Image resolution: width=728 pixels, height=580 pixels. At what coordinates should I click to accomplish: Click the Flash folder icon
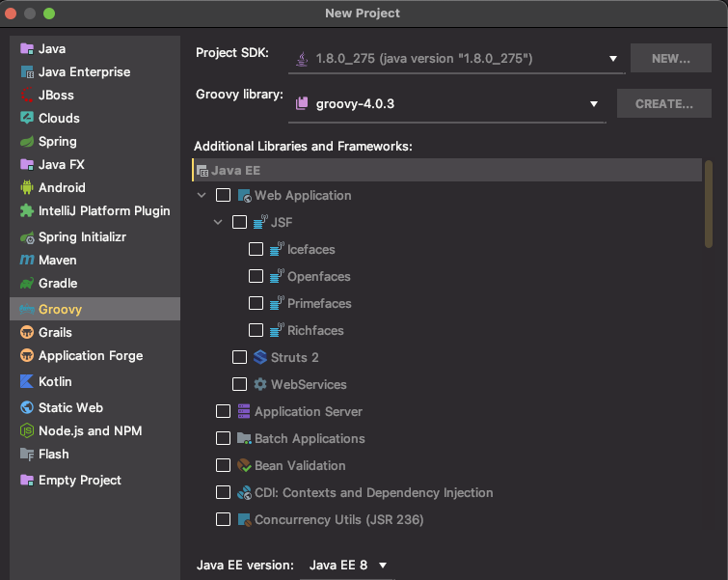click(x=27, y=455)
